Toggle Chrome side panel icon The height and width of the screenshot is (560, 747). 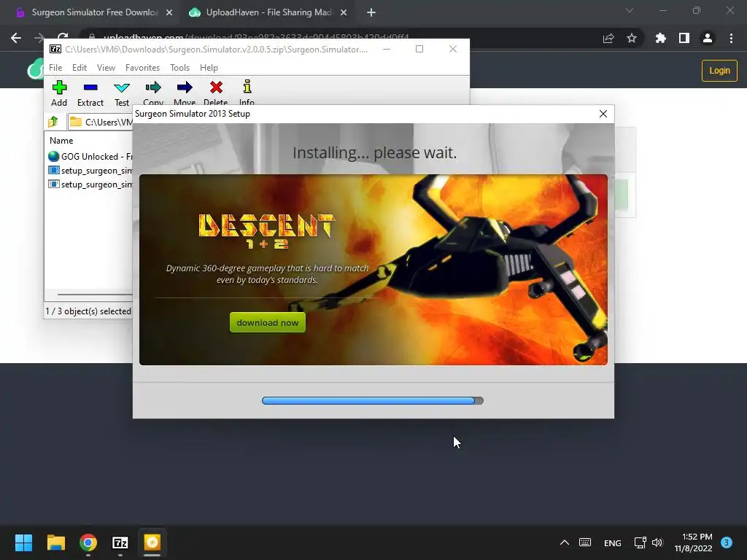[684, 38]
